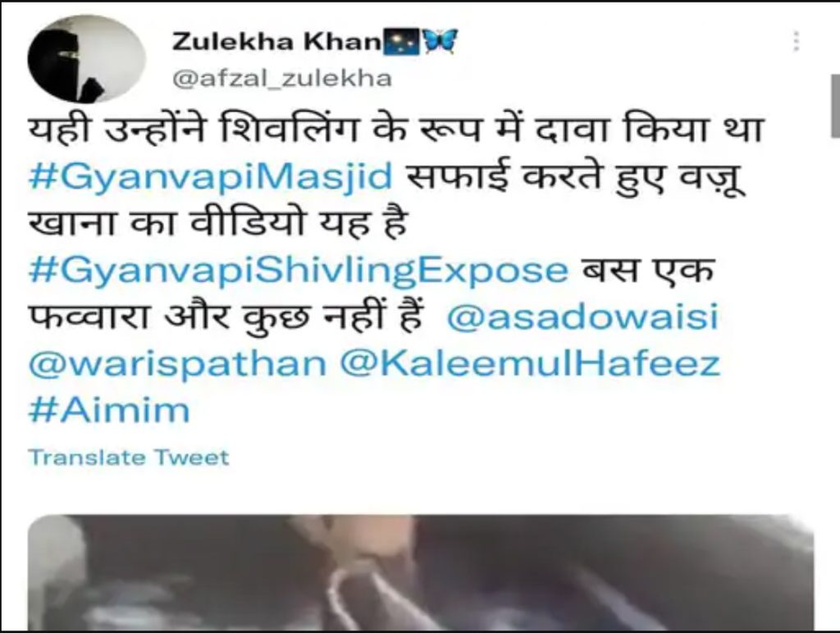Viewport: 840px width, 633px height.
Task: Visit the @KaleemulHafeez mention
Action: click(x=531, y=363)
